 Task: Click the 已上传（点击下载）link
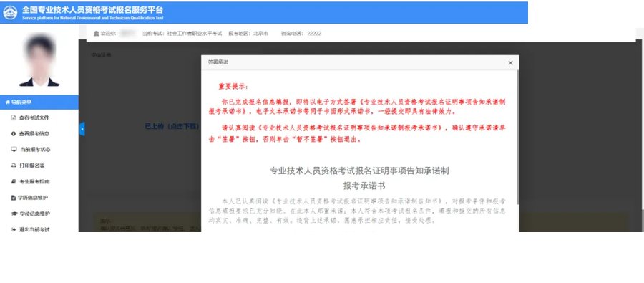172,126
